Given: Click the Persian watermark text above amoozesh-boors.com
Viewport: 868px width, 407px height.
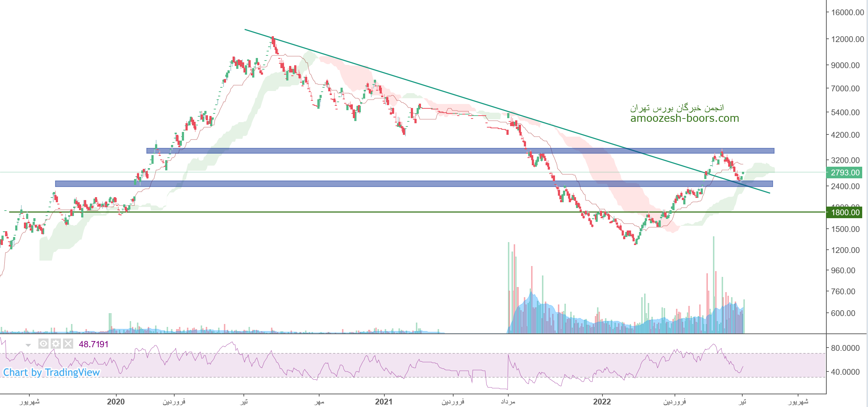Looking at the screenshot, I should (x=677, y=108).
